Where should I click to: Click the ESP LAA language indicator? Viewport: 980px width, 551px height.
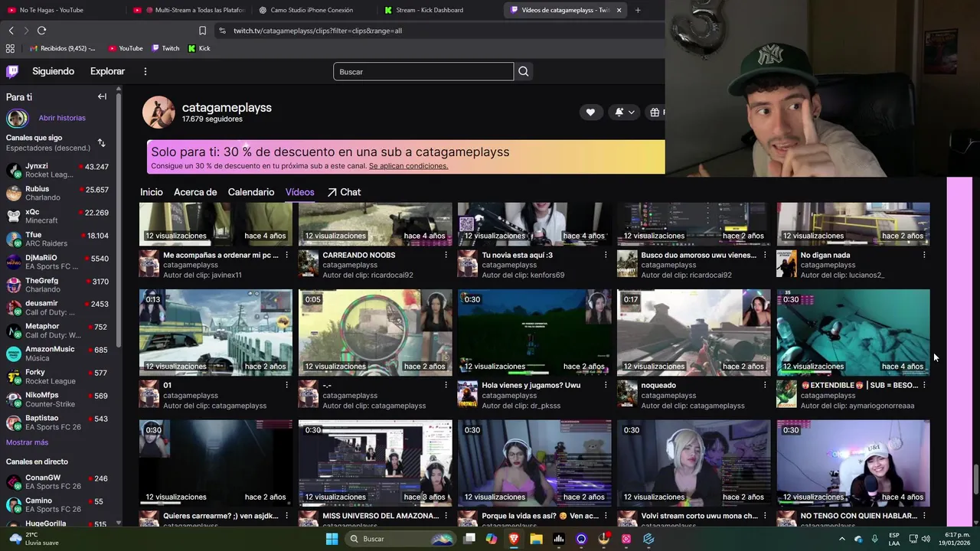pos(894,539)
